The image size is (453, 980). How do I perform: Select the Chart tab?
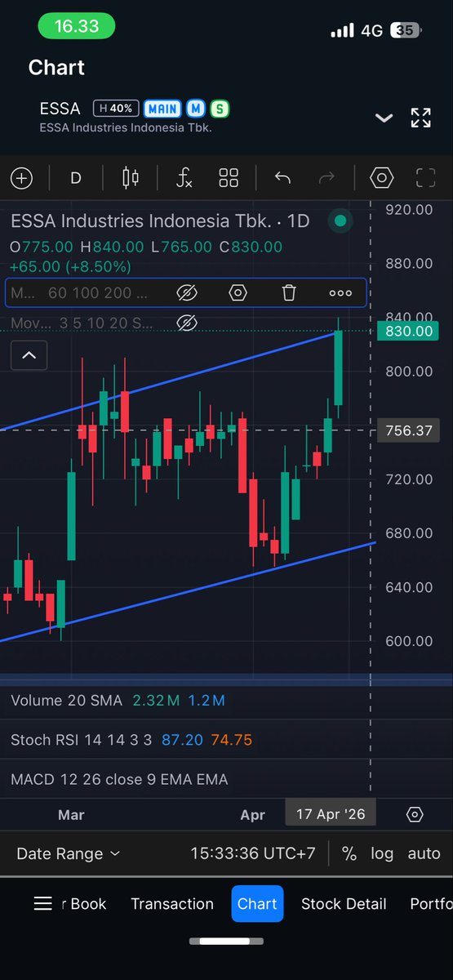(257, 903)
